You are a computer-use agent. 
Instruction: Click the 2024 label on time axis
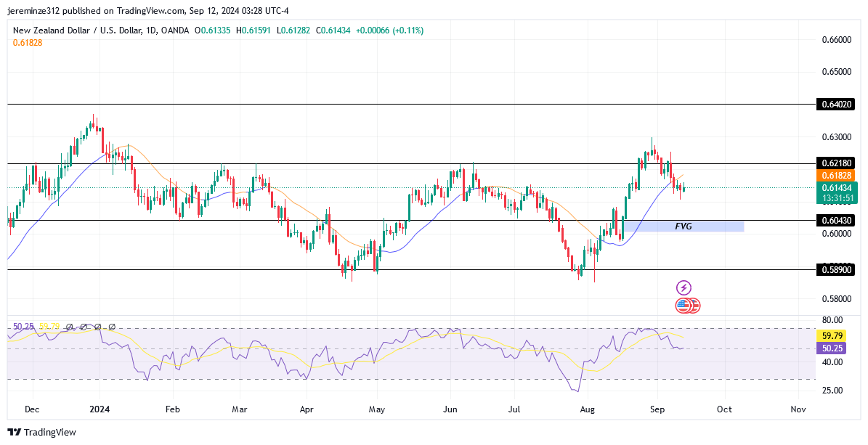[100, 409]
